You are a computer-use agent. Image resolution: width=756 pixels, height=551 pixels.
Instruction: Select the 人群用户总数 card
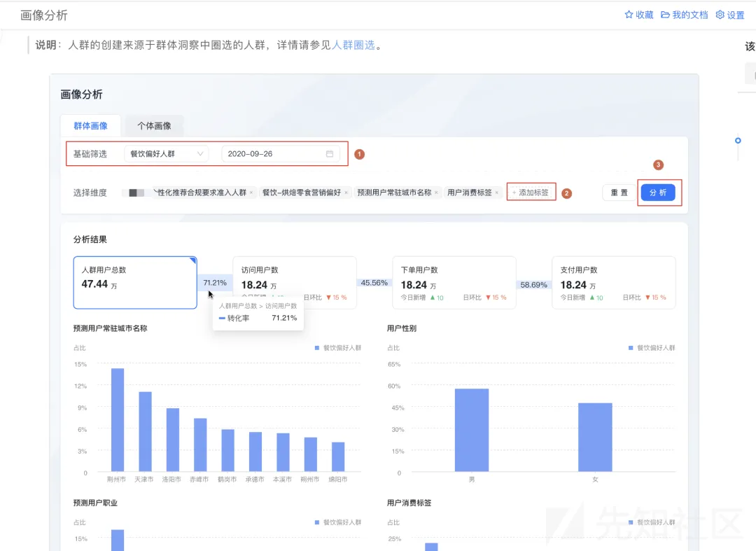[x=135, y=282]
